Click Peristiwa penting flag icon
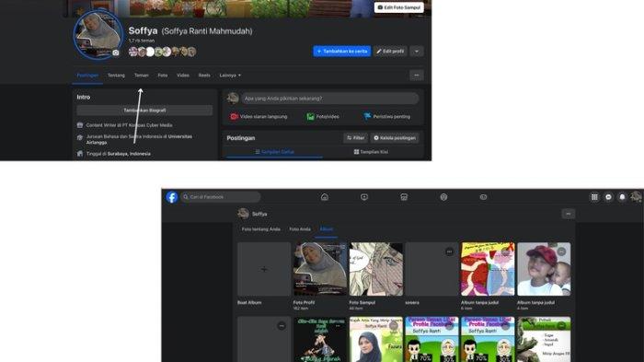 point(367,117)
